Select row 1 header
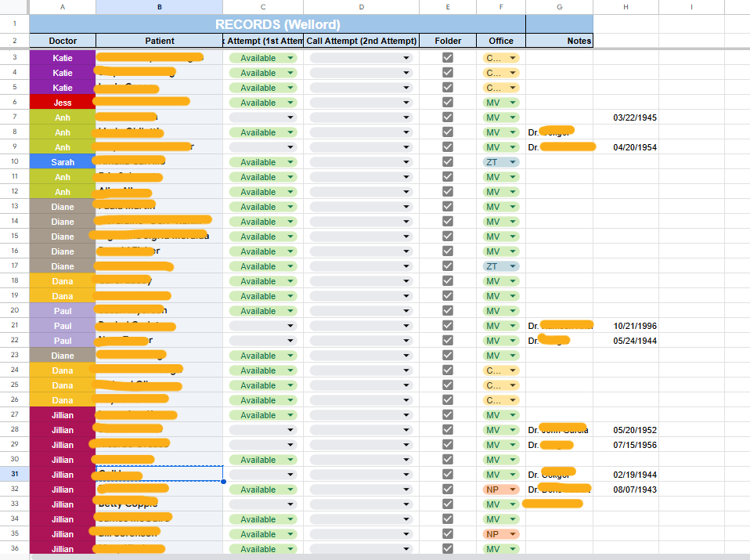This screenshot has height=560, width=750. tap(14, 23)
